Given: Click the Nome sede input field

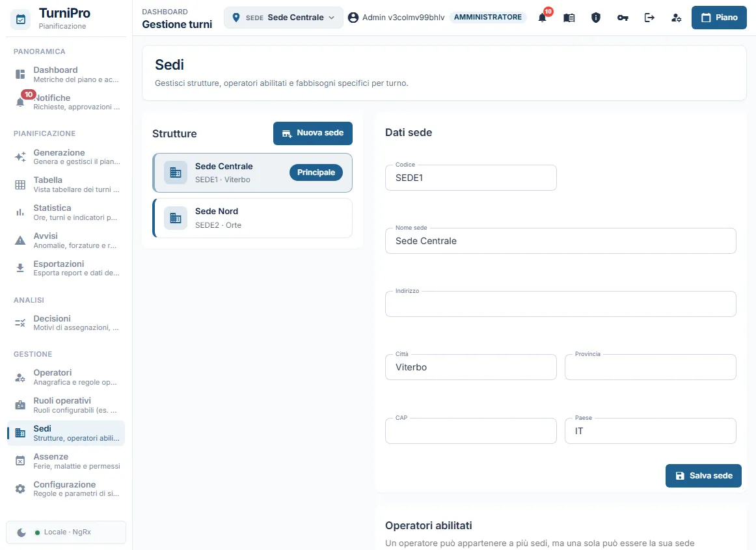Looking at the screenshot, I should click(560, 241).
